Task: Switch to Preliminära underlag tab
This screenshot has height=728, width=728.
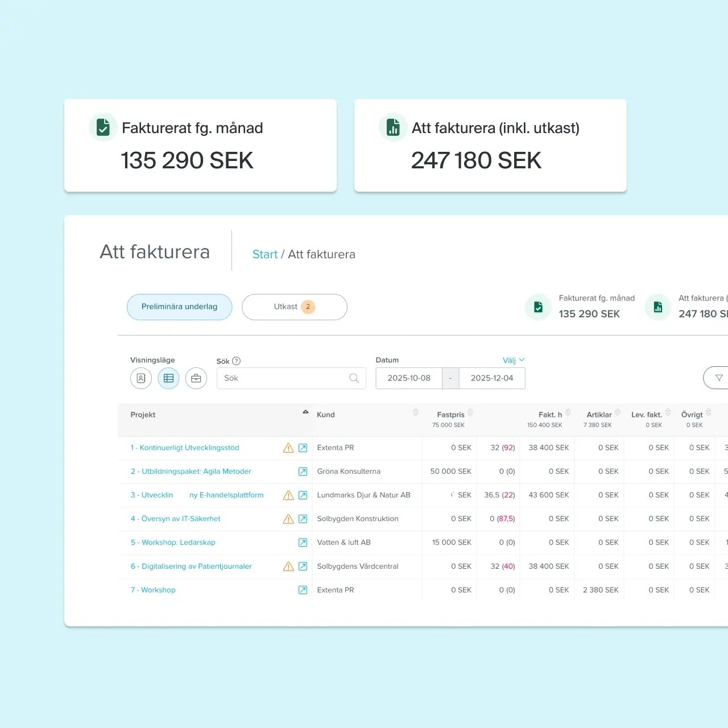Action: [x=179, y=307]
